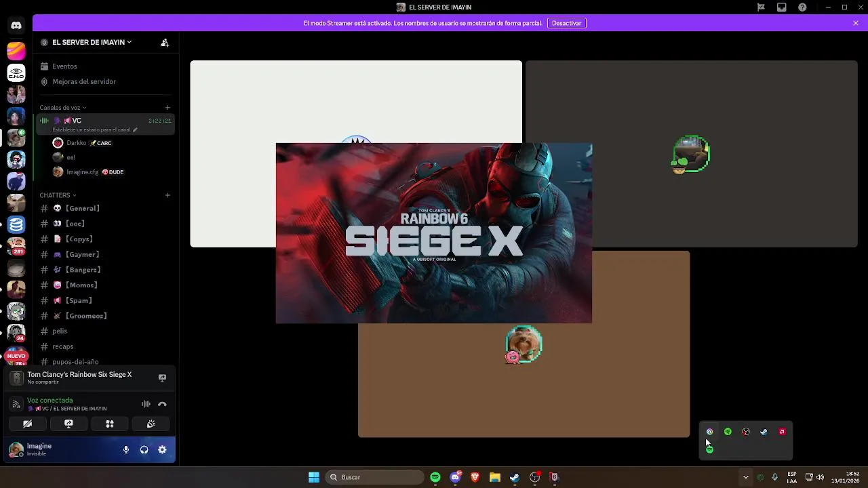Open Imagine user profile avatar

coord(16,449)
